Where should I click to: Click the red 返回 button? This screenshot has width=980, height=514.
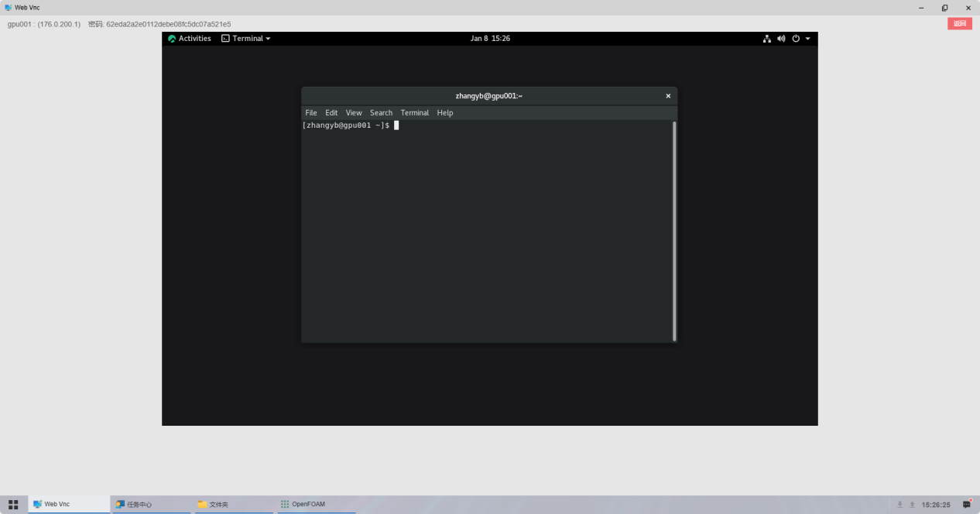959,24
